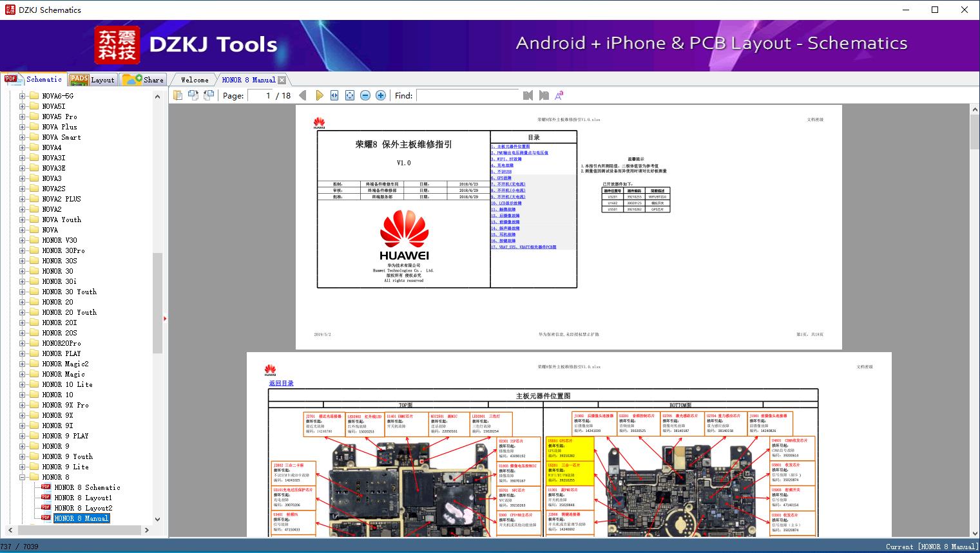Switch to the Layout tab
980x553 pixels.
click(x=92, y=80)
